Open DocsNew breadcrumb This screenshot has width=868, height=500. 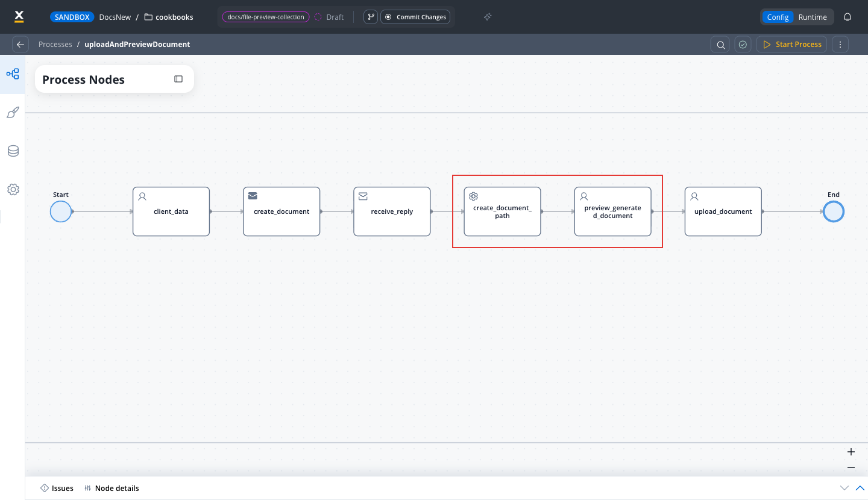[x=115, y=17]
